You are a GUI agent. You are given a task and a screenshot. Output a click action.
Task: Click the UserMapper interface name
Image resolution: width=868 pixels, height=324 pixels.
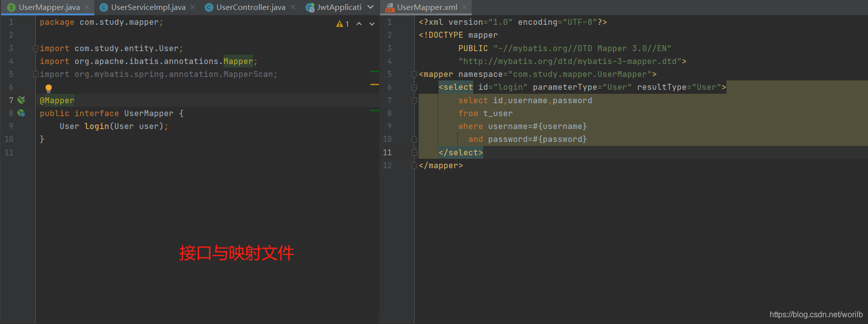point(149,113)
